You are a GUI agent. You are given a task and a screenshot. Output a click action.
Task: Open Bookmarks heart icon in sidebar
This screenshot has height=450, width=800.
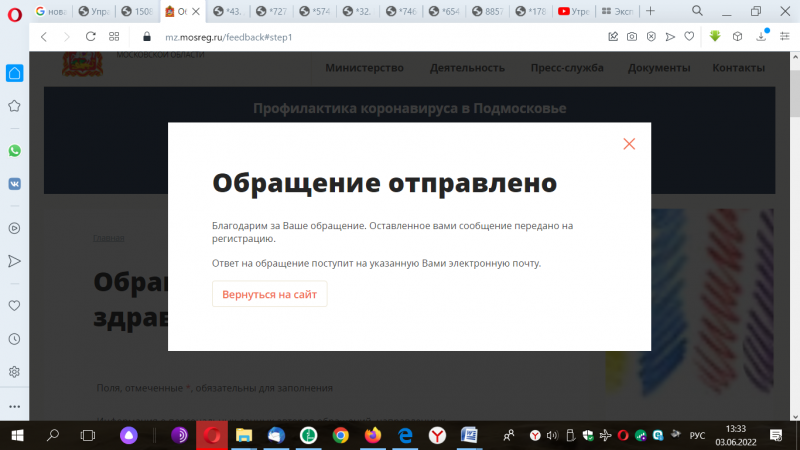pyautogui.click(x=15, y=305)
